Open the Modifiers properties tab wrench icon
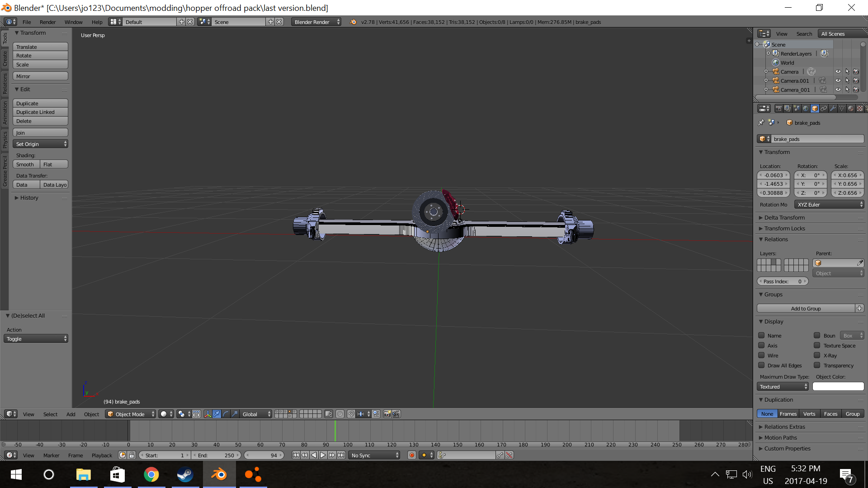This screenshot has height=488, width=868. 833,108
